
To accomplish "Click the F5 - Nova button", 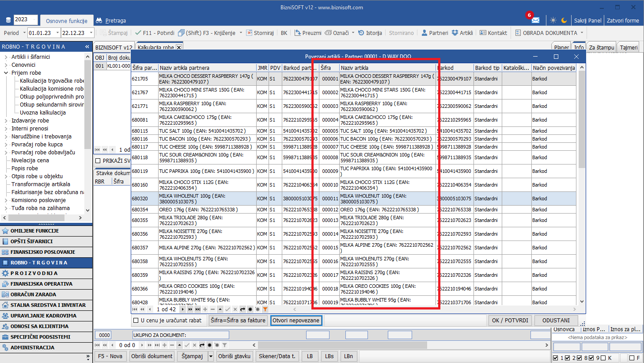I will (x=110, y=356).
